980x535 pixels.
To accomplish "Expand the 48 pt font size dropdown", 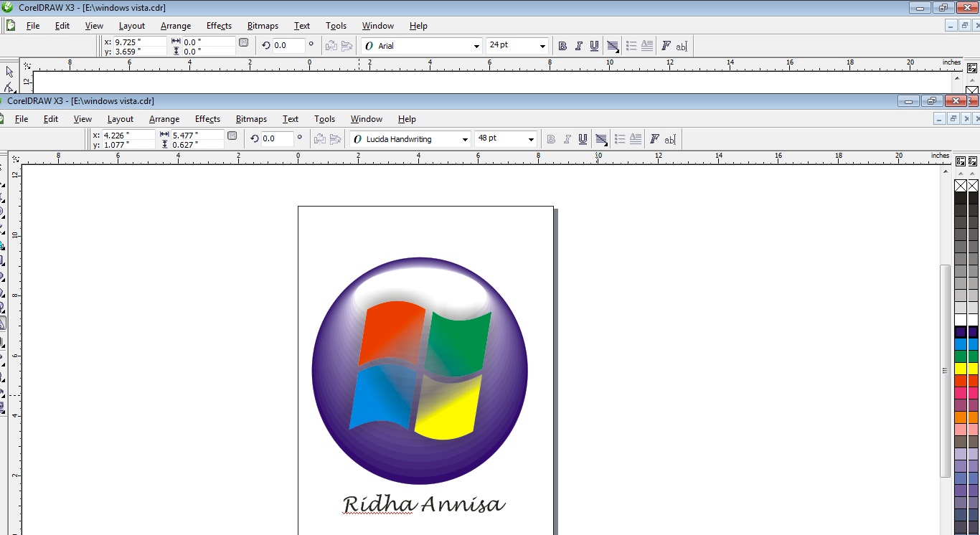I will 530,138.
